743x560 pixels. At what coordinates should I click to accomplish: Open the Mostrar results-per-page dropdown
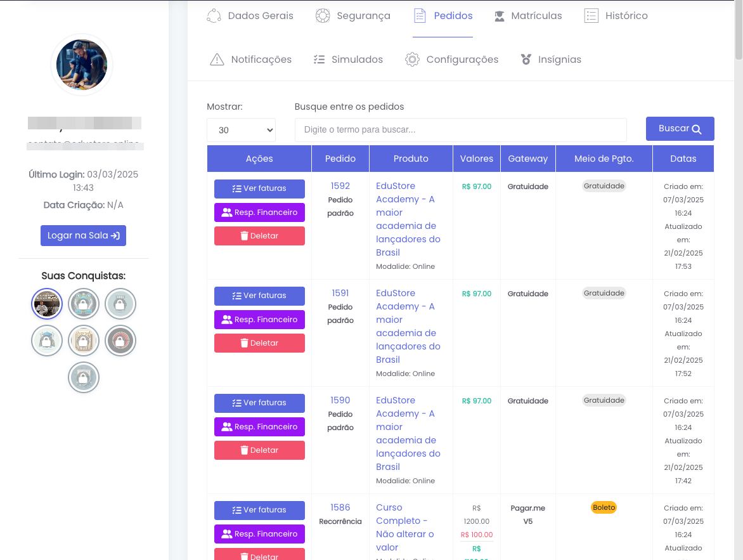pyautogui.click(x=241, y=130)
